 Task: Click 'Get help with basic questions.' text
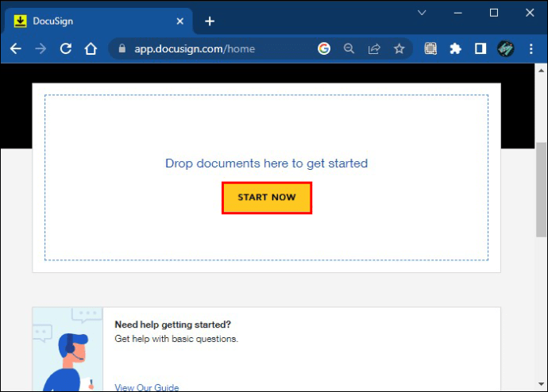pos(176,339)
